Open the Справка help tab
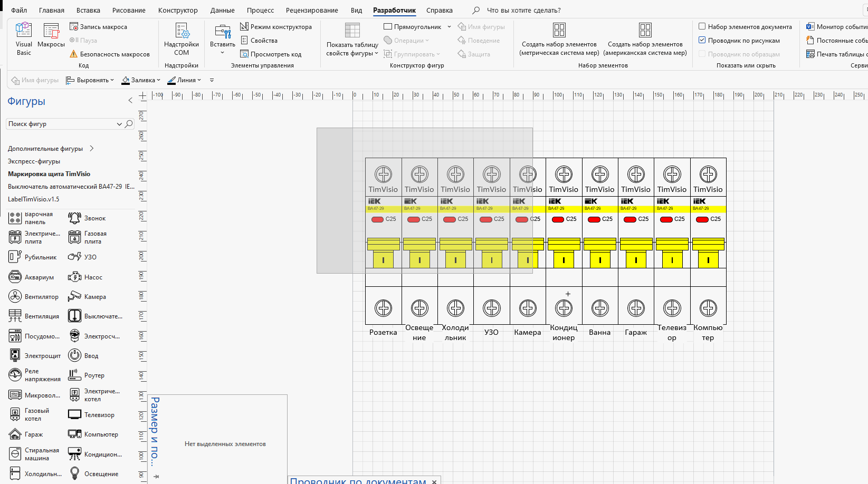This screenshot has height=484, width=868. point(440,10)
